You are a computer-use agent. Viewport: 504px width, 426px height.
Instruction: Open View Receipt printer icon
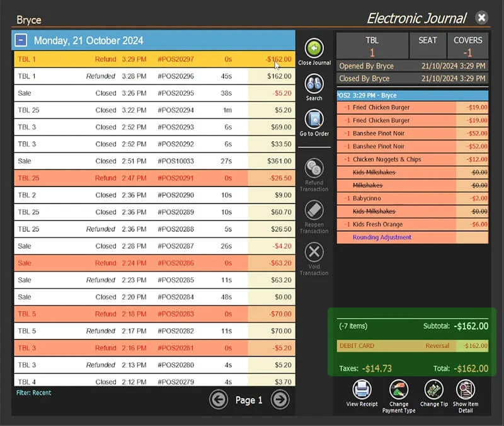click(362, 389)
